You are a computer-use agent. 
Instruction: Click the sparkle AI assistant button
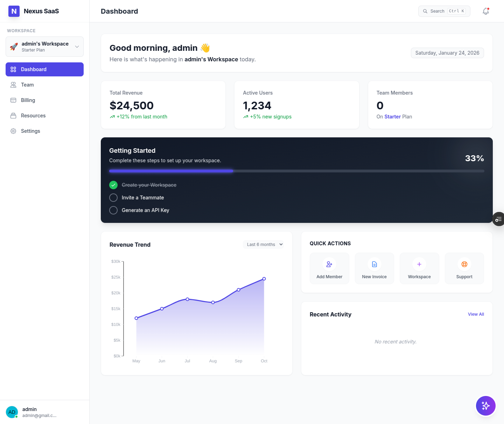tap(486, 406)
